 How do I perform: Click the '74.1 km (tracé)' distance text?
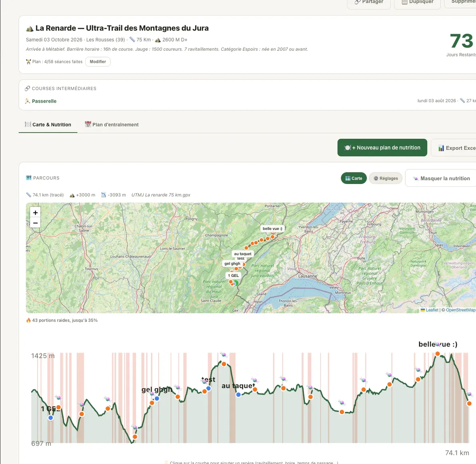pos(48,195)
